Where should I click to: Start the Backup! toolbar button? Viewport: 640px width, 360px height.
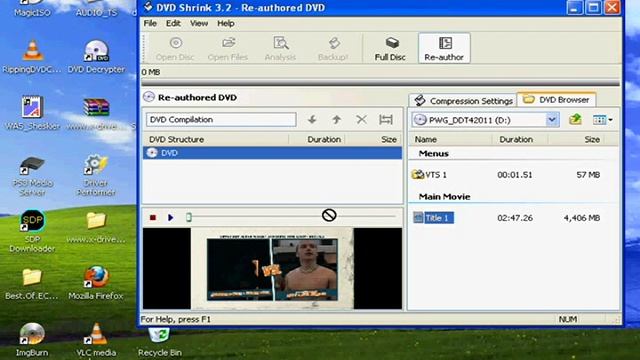pos(333,48)
